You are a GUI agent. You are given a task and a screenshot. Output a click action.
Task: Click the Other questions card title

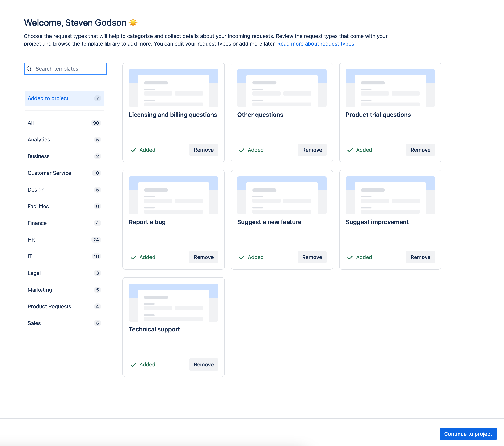pyautogui.click(x=260, y=115)
